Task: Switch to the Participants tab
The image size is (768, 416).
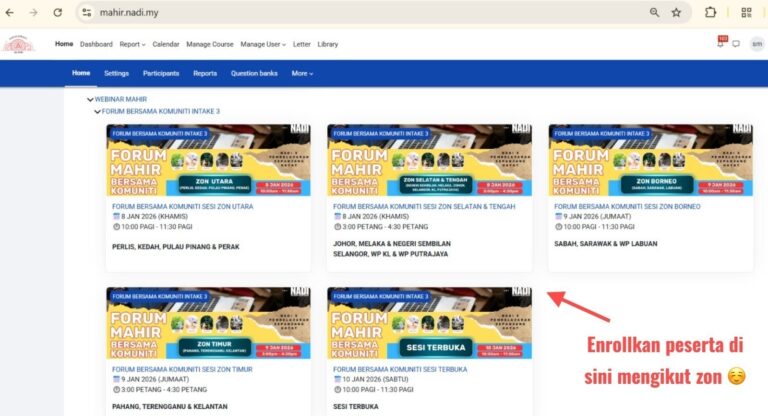Action: pyautogui.click(x=161, y=73)
